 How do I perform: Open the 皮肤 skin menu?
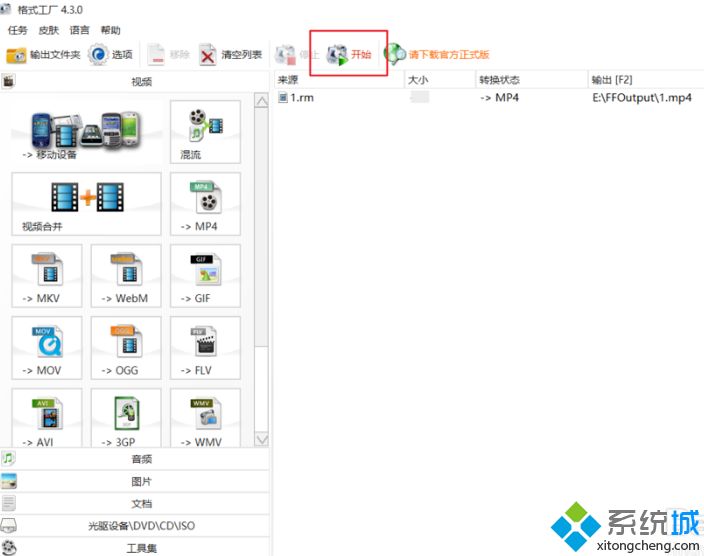tap(48, 30)
